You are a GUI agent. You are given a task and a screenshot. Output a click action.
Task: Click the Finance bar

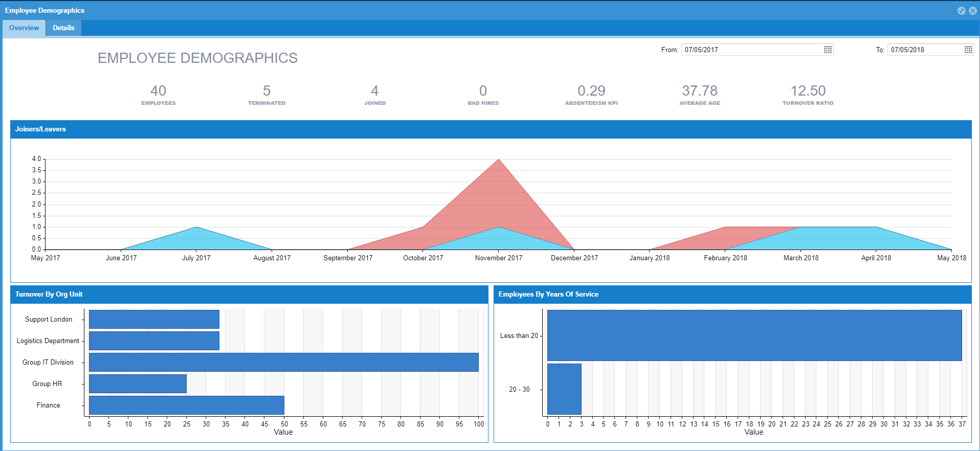tap(187, 405)
